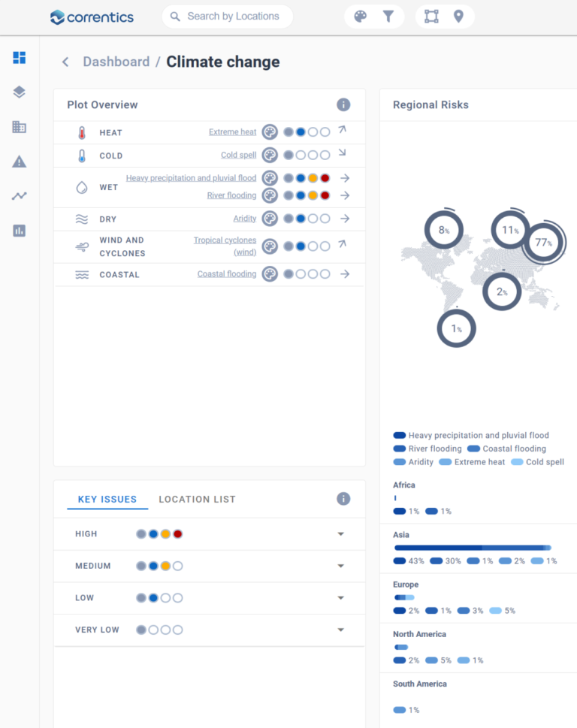Click the location pin icon in toolbar

click(x=458, y=17)
